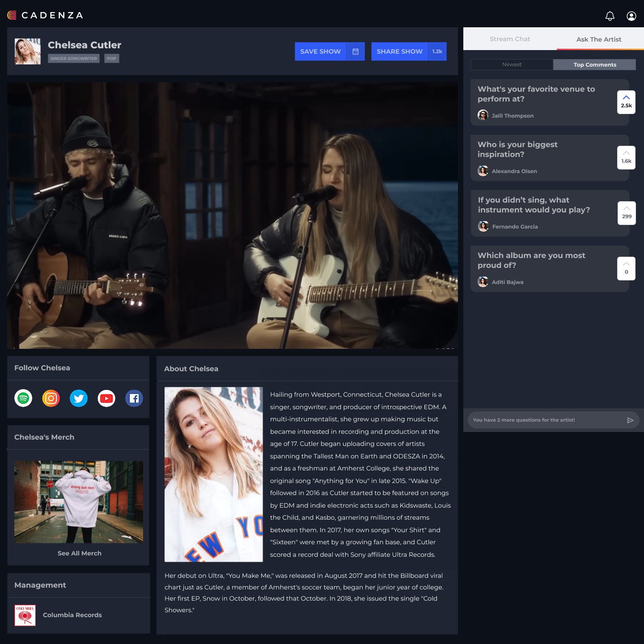
Task: Click the Follow Chelsea heading
Action: [42, 368]
